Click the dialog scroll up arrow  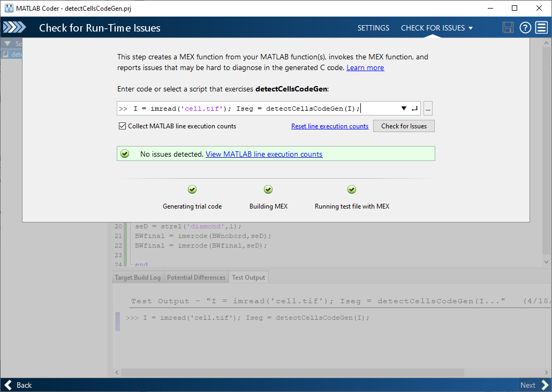point(546,43)
